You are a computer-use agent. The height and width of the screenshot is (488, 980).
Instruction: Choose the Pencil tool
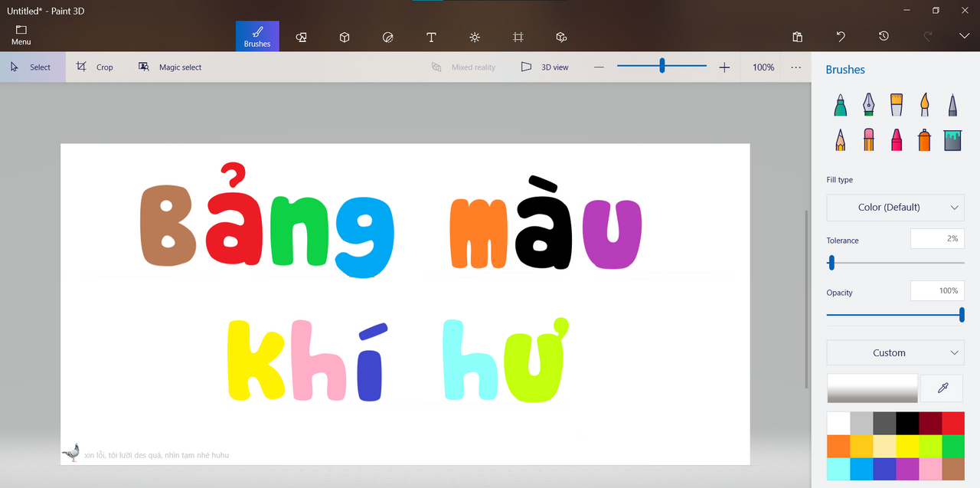841,139
